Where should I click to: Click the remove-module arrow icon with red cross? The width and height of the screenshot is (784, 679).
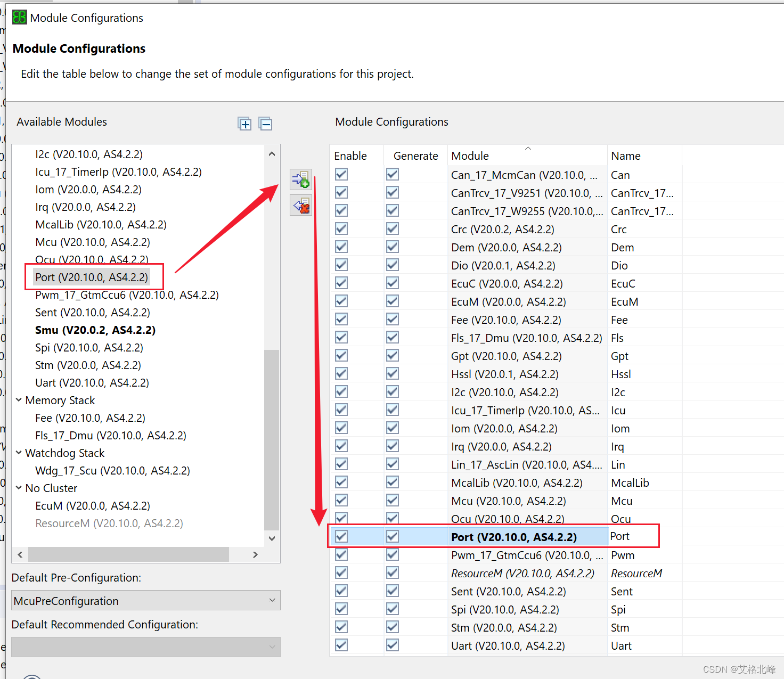pyautogui.click(x=300, y=205)
